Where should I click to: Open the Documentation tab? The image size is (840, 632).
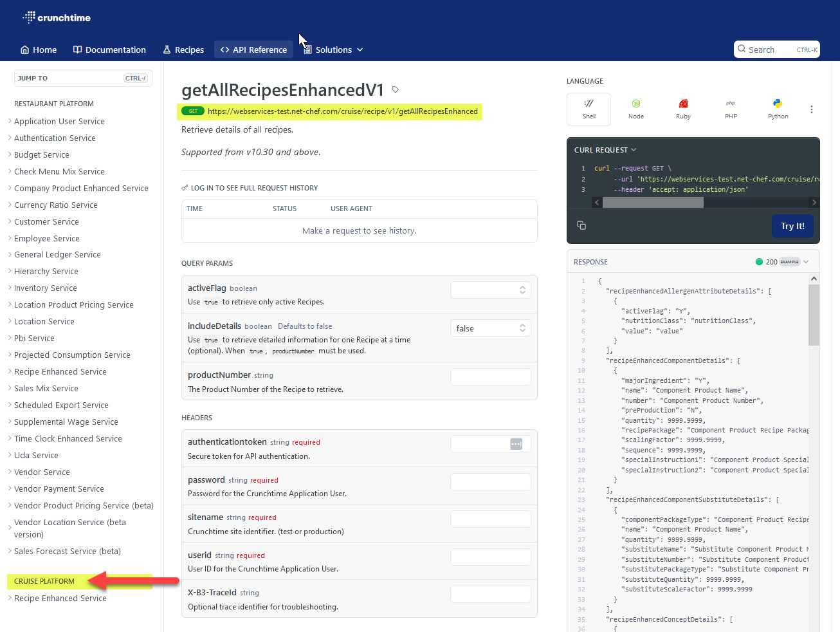[x=109, y=50]
